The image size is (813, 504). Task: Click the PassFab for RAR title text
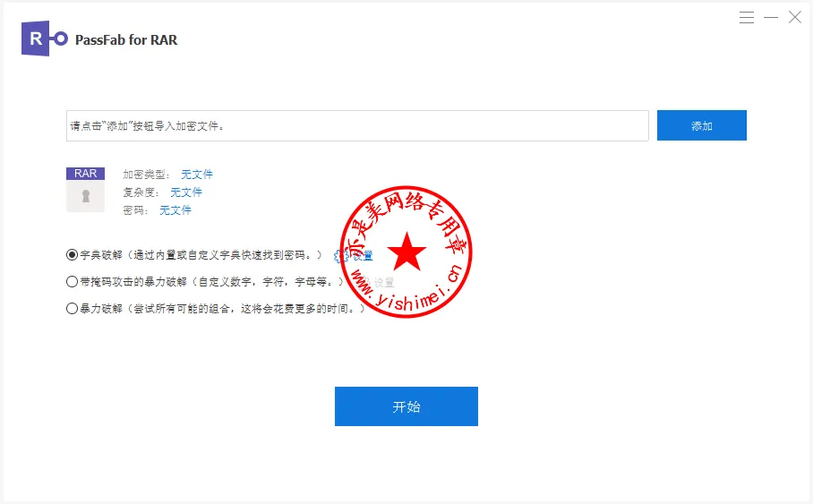click(126, 40)
